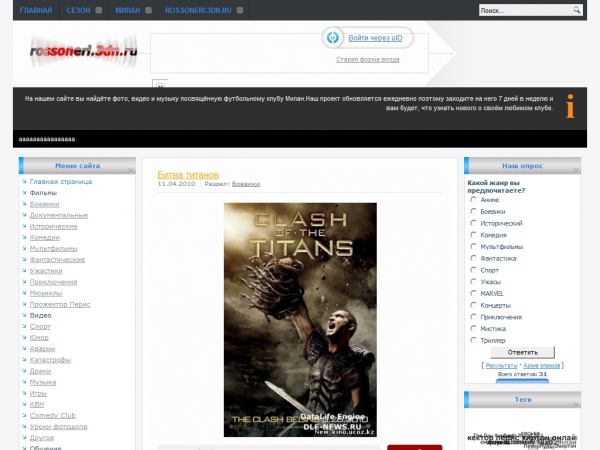Viewport: 600px width, 450px height.
Task: Select the Триллер poll option
Action: tap(473, 340)
